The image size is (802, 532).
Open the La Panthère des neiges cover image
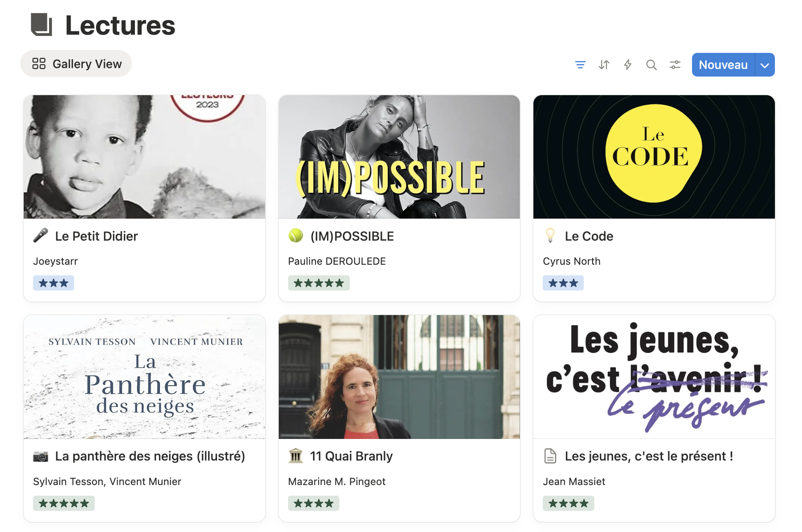(x=144, y=377)
